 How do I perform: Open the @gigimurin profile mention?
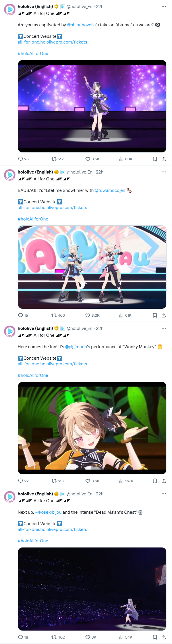pyautogui.click(x=76, y=347)
